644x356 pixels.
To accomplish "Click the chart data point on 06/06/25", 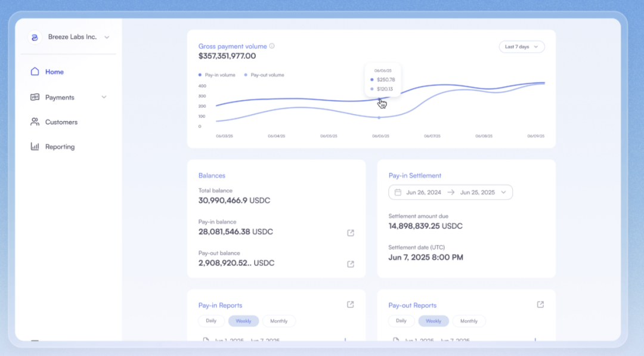I will 379,117.
